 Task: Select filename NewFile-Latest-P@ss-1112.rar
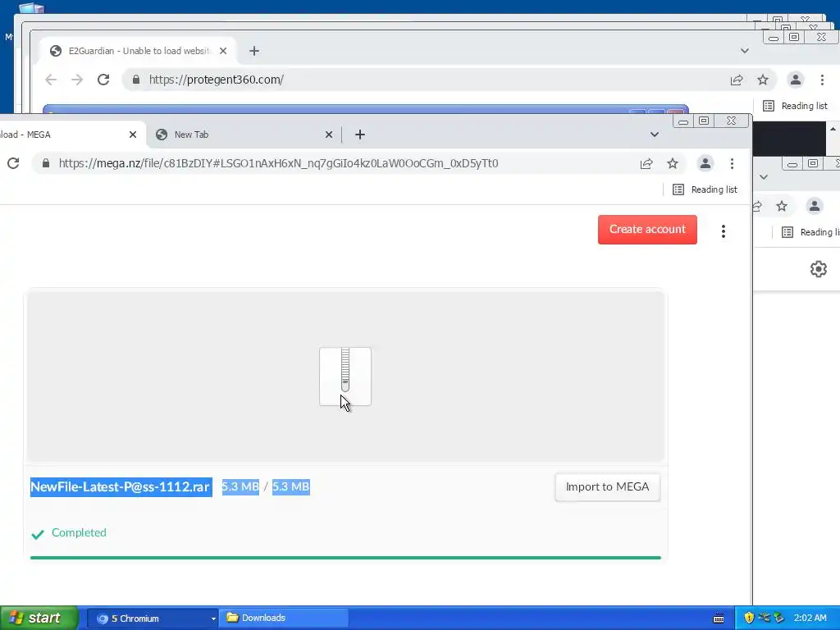[120, 487]
